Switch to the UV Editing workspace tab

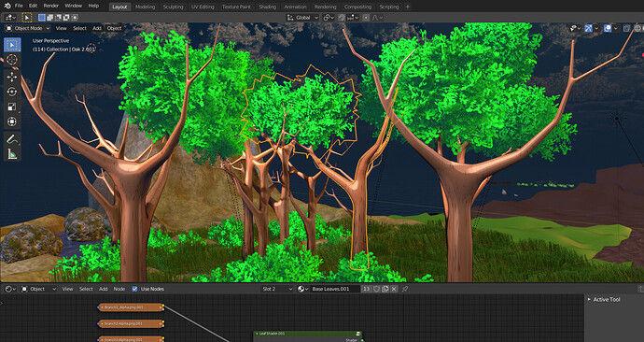[203, 7]
